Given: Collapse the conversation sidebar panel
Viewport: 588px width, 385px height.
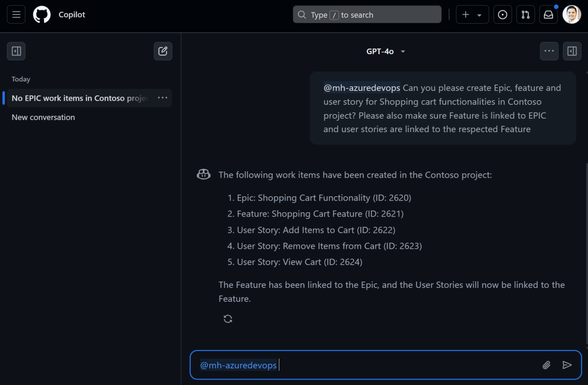Looking at the screenshot, I should [16, 51].
